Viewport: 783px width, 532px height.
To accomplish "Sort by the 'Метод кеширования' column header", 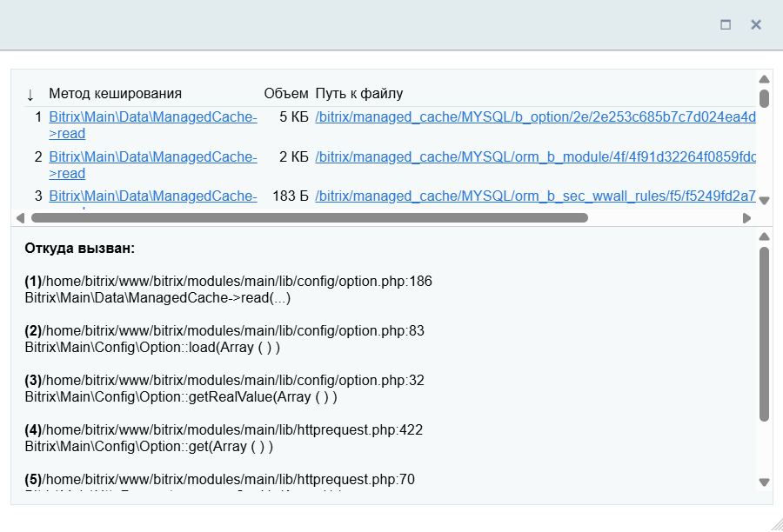I will 115,94.
